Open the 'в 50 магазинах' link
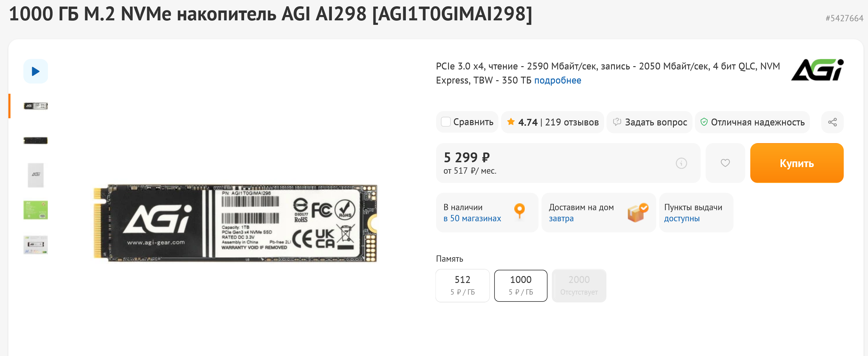Viewport: 868px width, 356px height. (472, 218)
